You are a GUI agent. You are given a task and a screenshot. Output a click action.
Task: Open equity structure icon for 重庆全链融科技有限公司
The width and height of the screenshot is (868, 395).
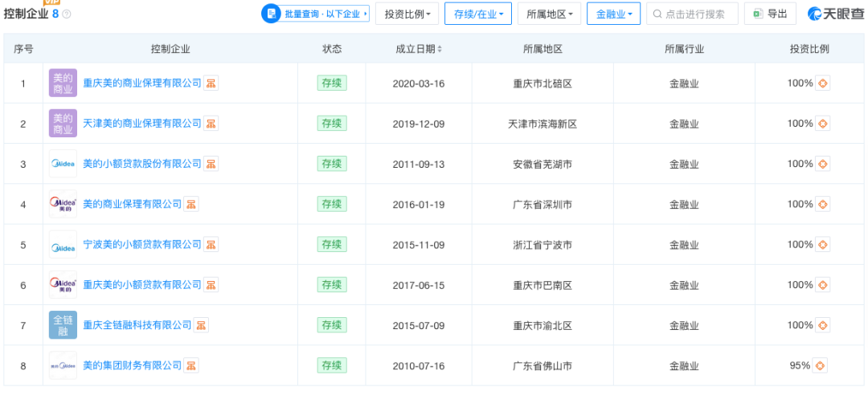(201, 325)
